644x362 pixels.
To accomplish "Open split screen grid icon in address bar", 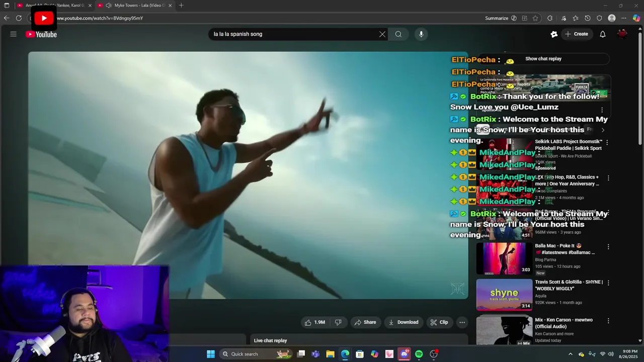I will pos(524,18).
